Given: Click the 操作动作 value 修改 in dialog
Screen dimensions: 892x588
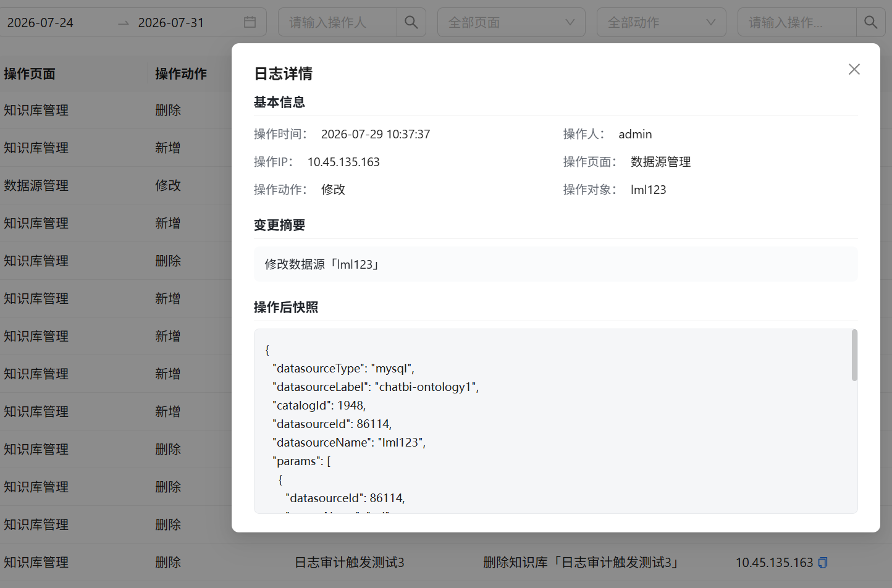Looking at the screenshot, I should pyautogui.click(x=334, y=190).
